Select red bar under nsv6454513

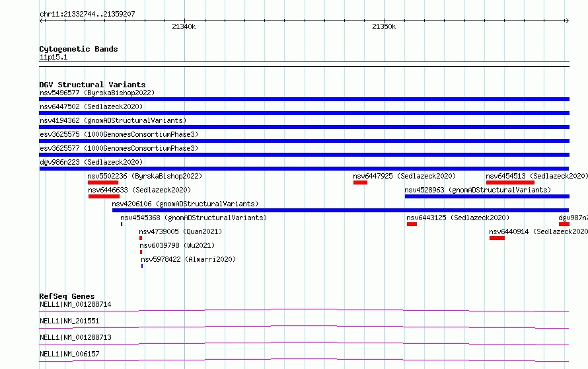point(511,183)
